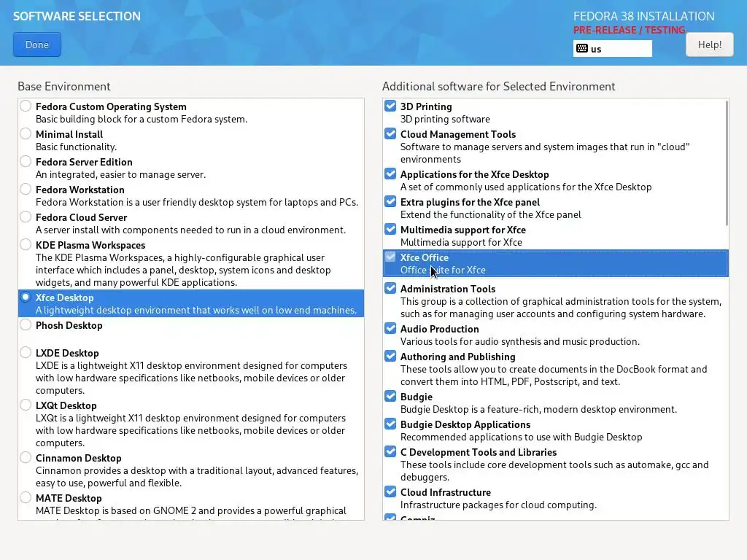747x560 pixels.
Task: Click the 'Fedora Workstation' environment title
Action: [x=80, y=190]
